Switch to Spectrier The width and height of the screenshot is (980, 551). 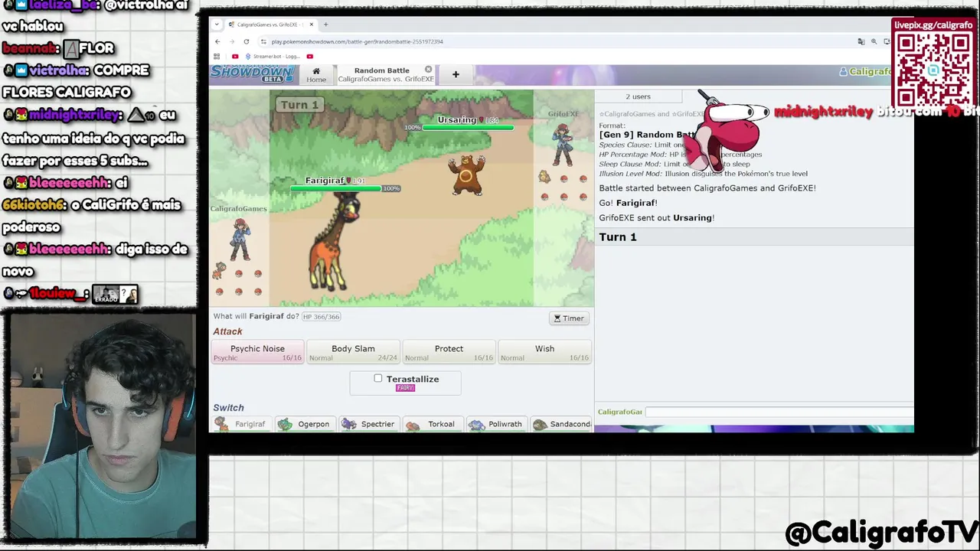tap(368, 424)
